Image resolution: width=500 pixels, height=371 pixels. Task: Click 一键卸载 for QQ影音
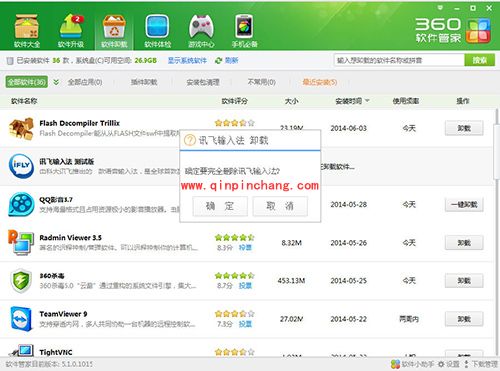click(464, 204)
